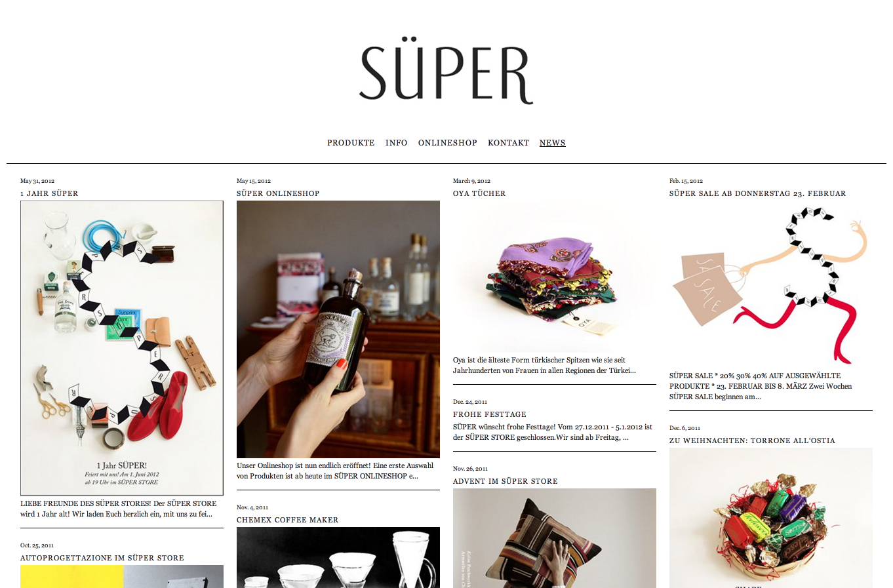
Task: Open the '1 JAHR SÜPER' post title
Action: (x=49, y=193)
